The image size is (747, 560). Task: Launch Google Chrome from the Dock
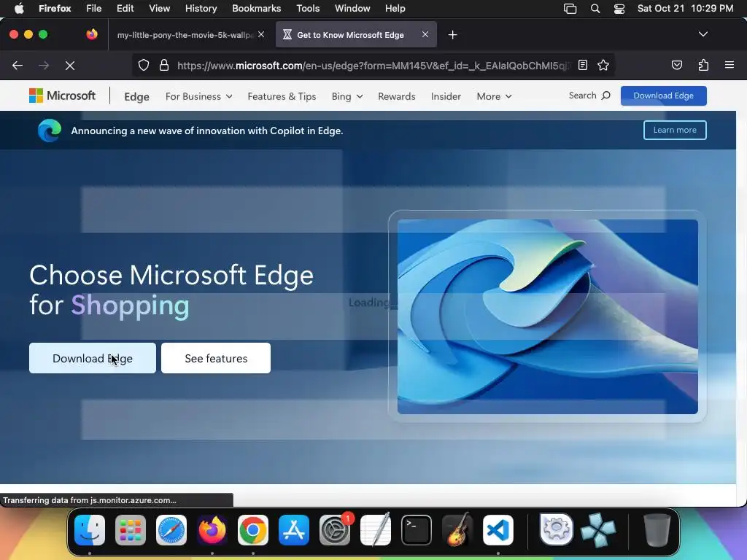(253, 529)
